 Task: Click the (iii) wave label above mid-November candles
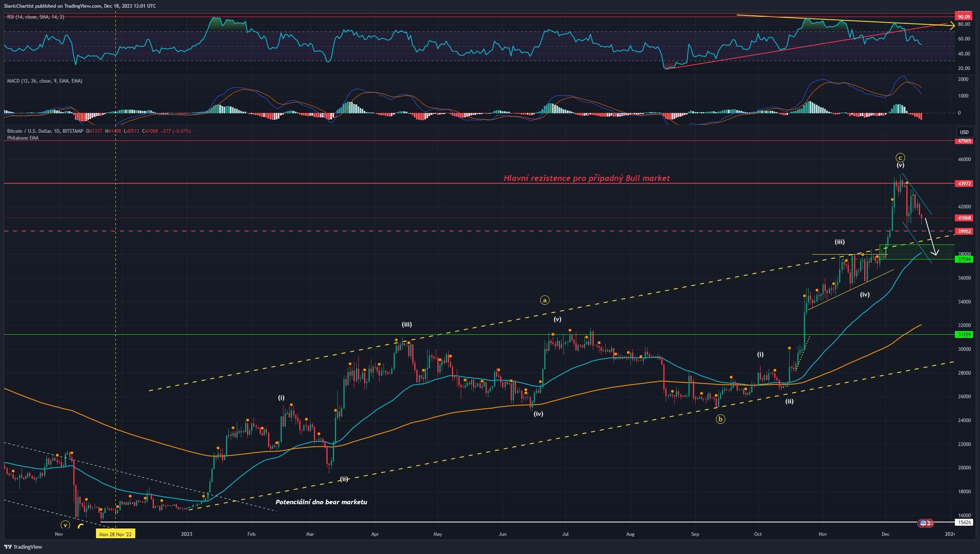pos(839,242)
